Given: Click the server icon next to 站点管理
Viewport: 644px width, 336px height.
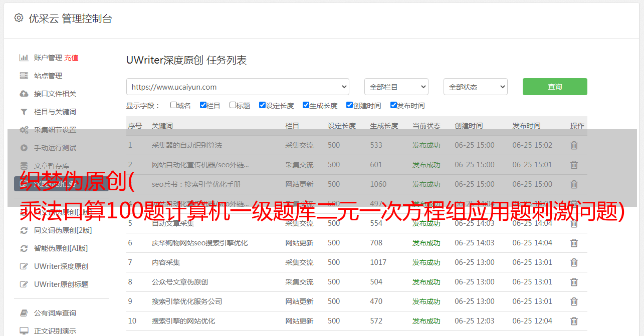Looking at the screenshot, I should coord(24,76).
